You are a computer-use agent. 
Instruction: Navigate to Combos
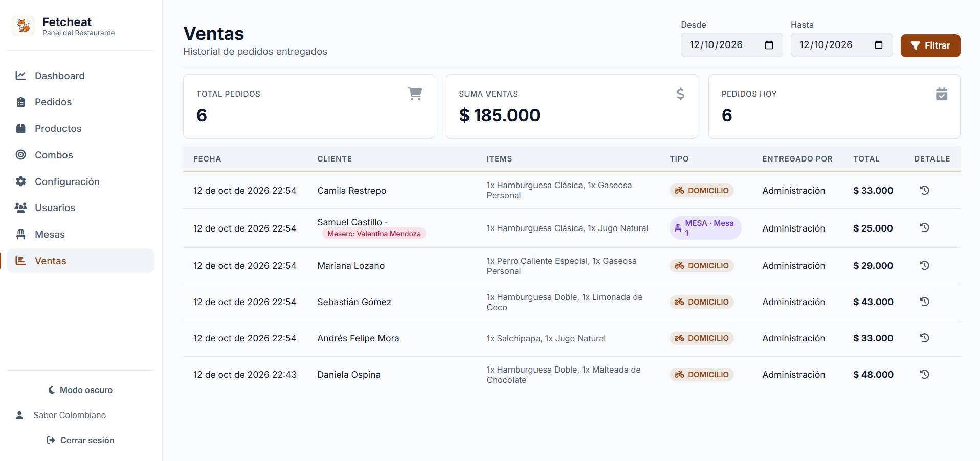click(x=80, y=155)
